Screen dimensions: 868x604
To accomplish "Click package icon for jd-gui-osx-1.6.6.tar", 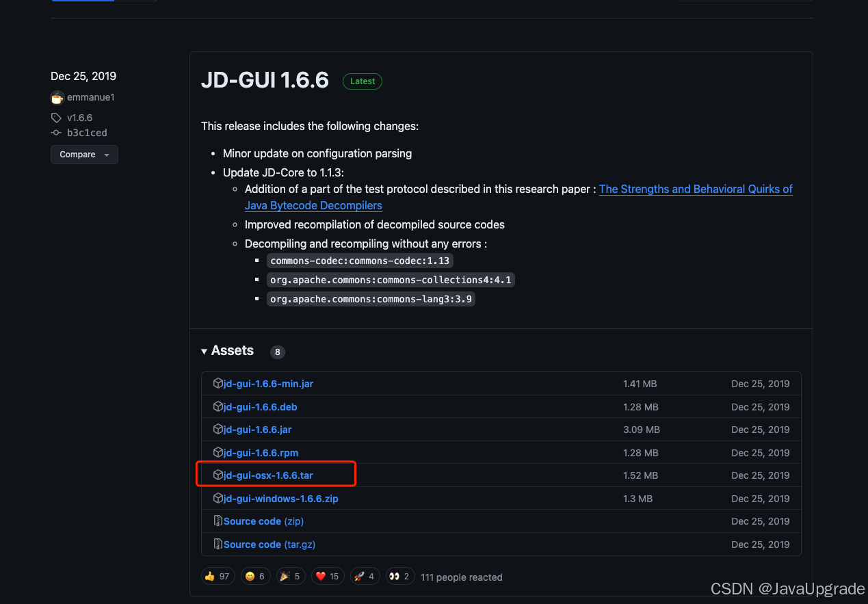I will click(x=218, y=475).
